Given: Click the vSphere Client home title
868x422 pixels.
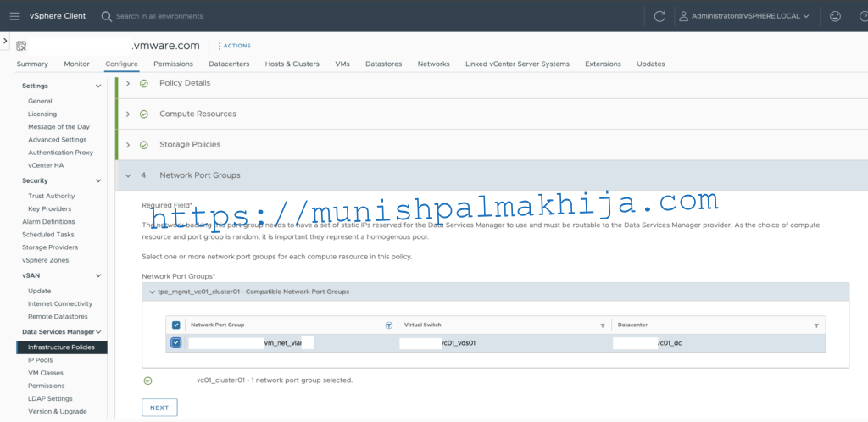Looking at the screenshot, I should tap(58, 16).
